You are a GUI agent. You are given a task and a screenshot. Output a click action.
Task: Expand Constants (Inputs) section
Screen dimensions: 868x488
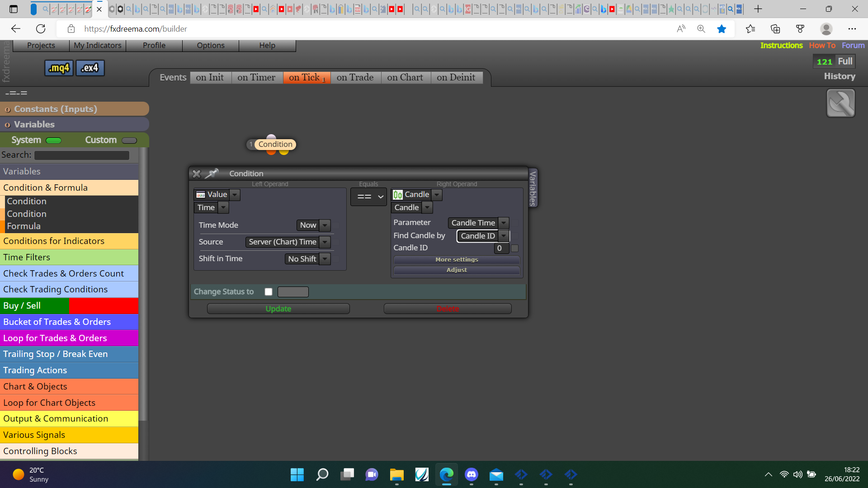point(75,109)
